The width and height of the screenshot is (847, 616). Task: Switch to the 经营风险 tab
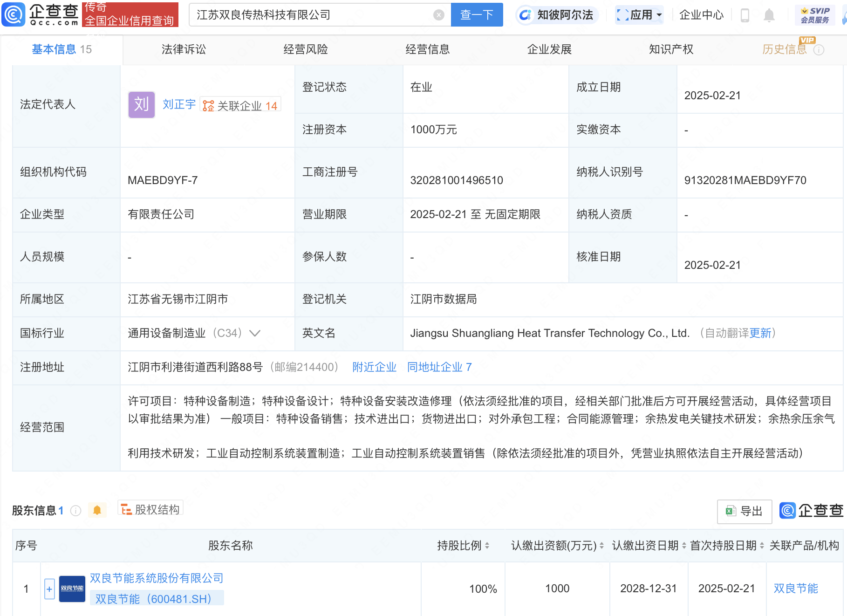306,49
